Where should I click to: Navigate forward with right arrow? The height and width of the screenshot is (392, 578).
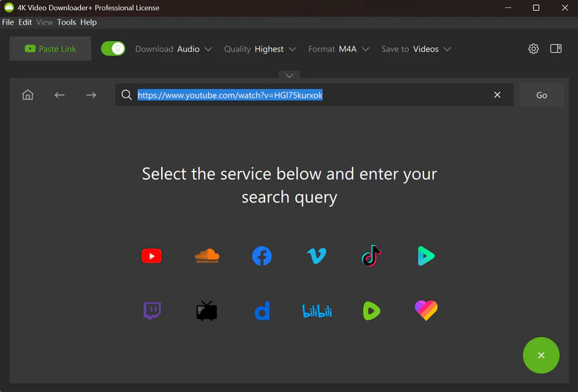[x=91, y=95]
